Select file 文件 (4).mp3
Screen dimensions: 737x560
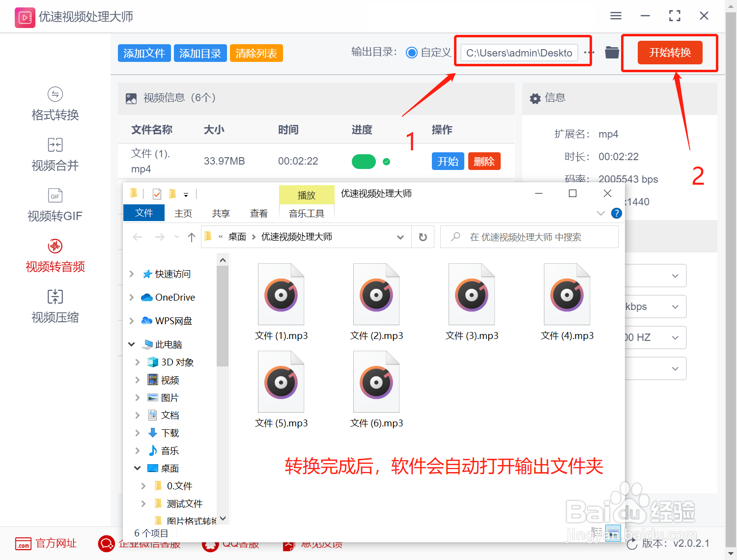(567, 302)
